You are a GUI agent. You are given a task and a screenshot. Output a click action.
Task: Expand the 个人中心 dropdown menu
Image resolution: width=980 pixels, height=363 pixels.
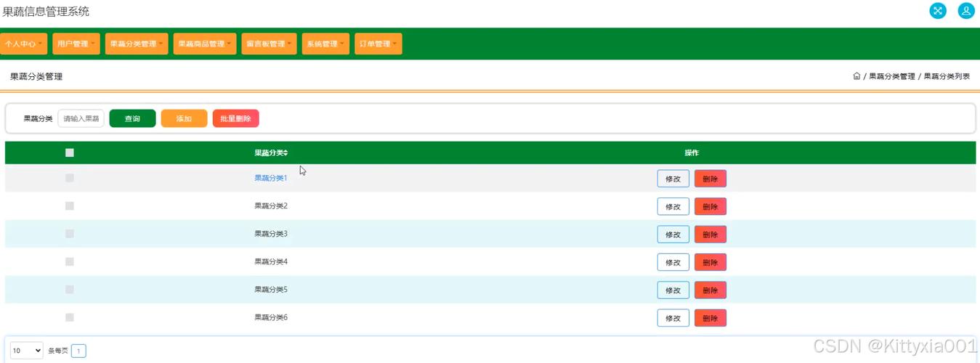24,44
